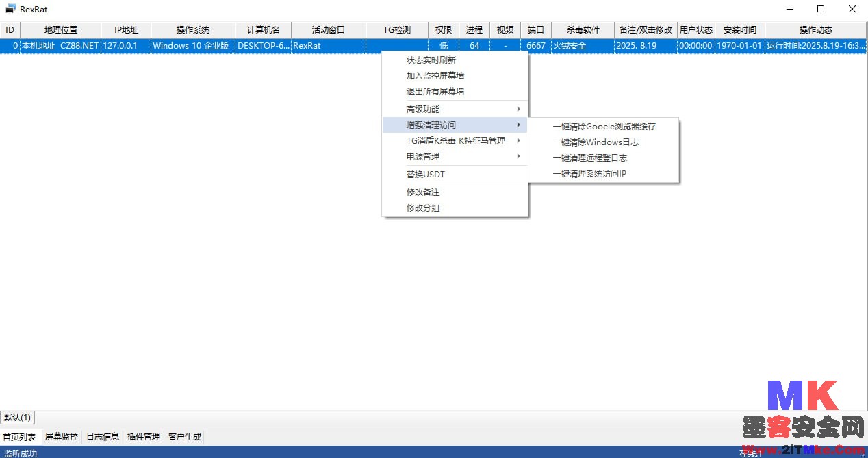868x458 pixels.
Task: Choose 修改备注 in the context menu
Action: click(423, 192)
